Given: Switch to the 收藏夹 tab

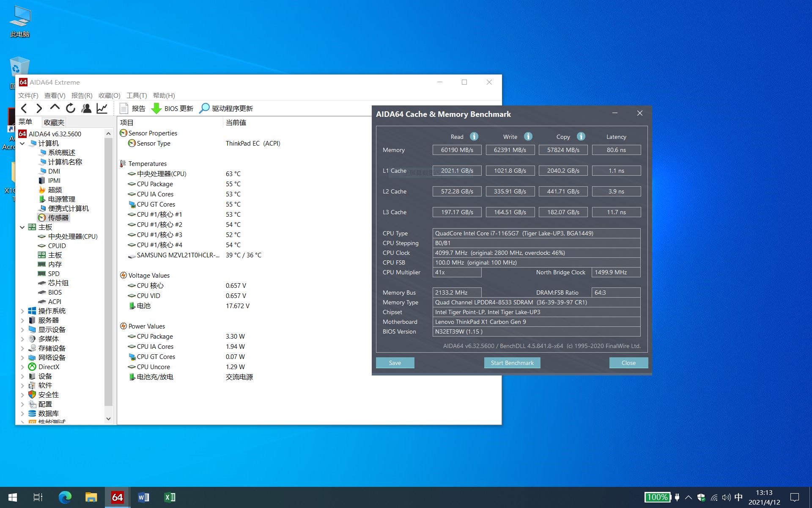Looking at the screenshot, I should 54,122.
